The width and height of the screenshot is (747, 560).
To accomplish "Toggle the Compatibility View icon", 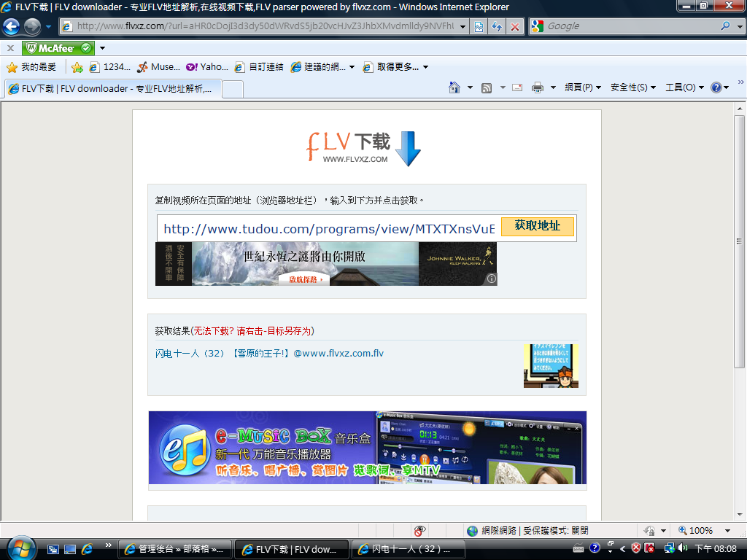I will 479,27.
